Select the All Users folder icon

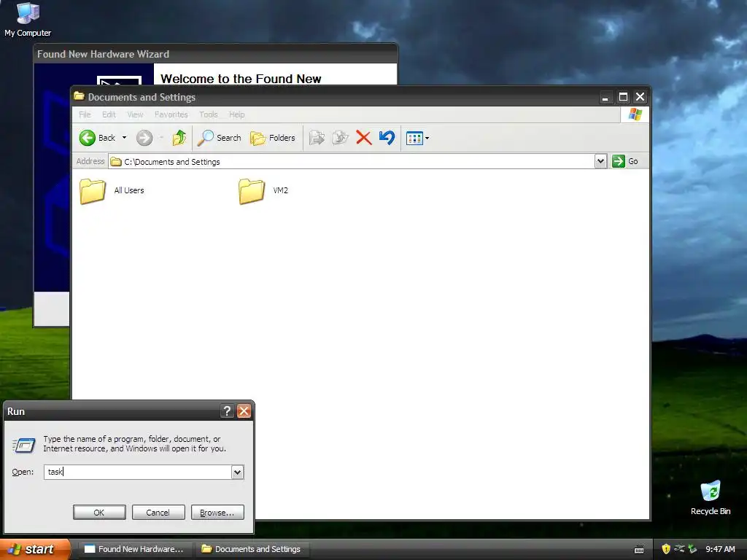(x=93, y=192)
